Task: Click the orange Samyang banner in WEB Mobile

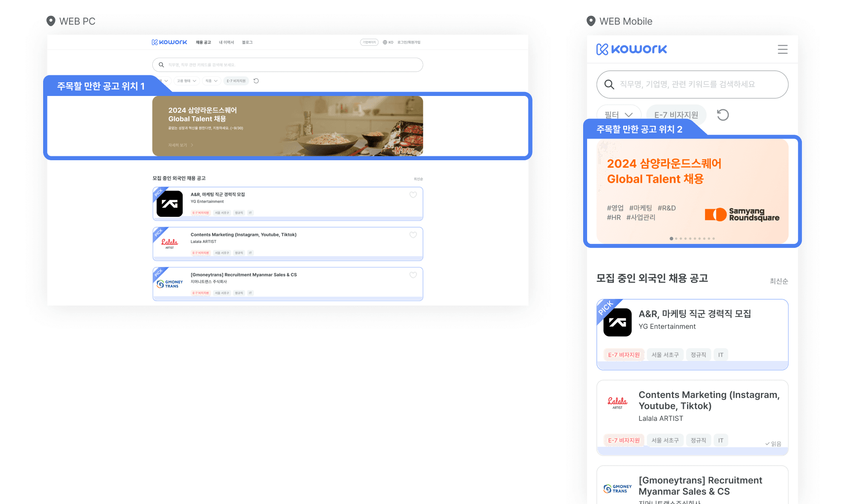Action: coord(692,191)
